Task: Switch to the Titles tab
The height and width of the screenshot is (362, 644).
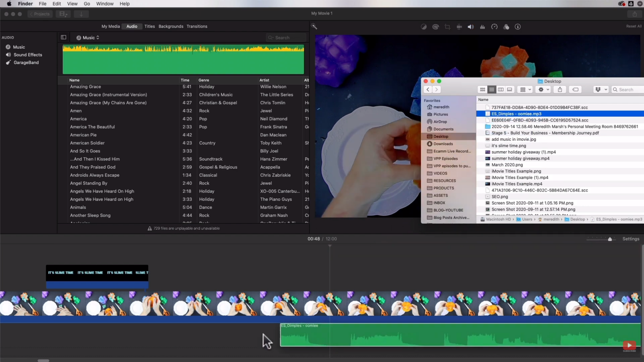Action: point(149,26)
